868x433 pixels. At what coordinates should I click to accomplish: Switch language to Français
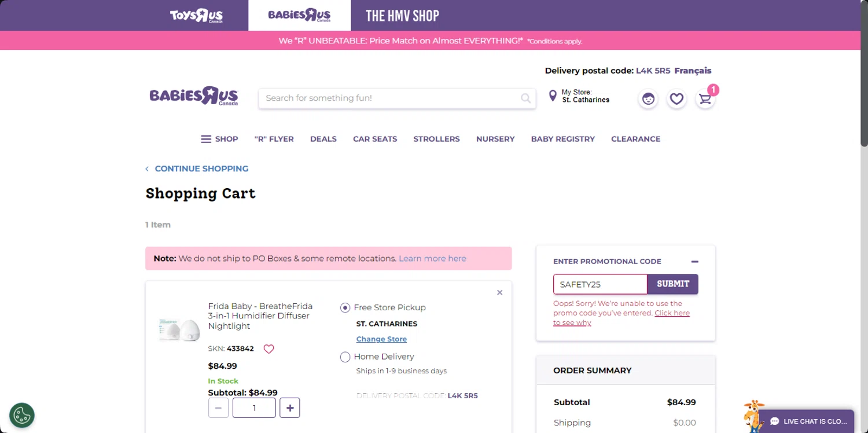[x=693, y=71]
